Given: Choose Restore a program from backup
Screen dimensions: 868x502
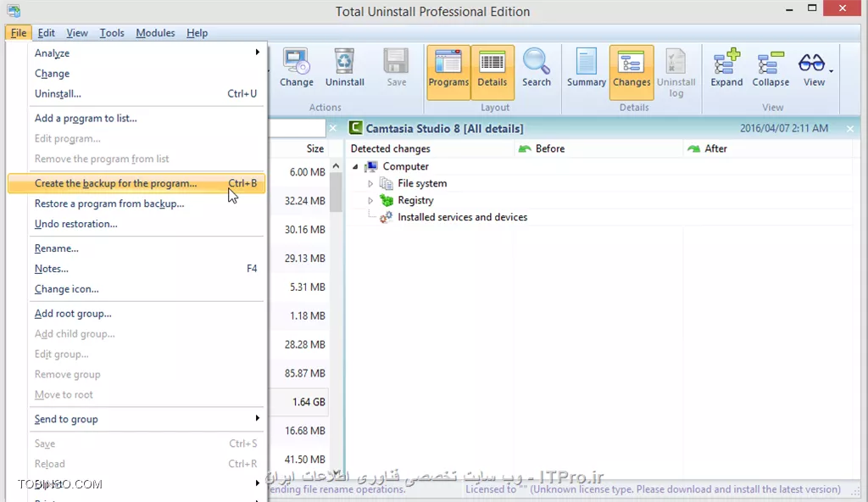Looking at the screenshot, I should click(136, 204).
